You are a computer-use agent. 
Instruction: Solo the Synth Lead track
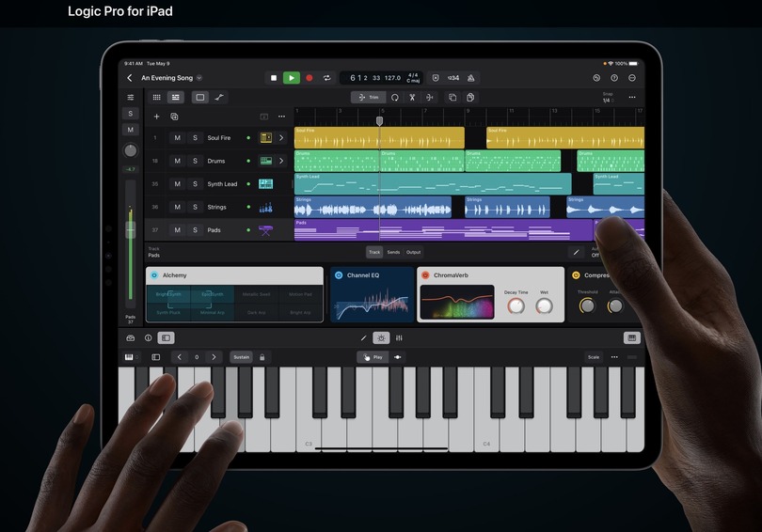click(195, 184)
